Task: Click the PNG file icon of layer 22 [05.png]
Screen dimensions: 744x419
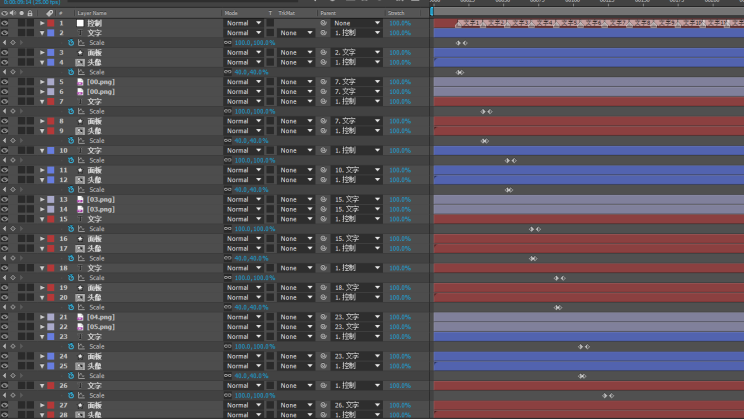Action: (80, 327)
